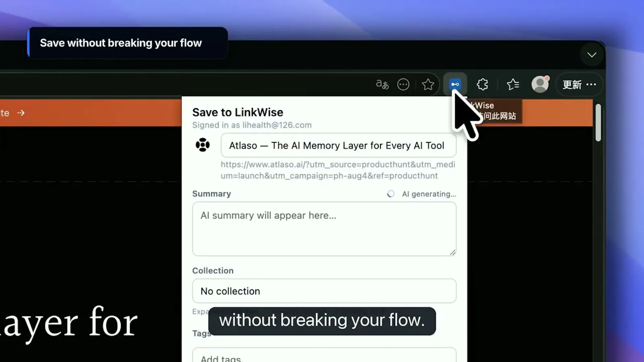Click the Save to LinkWise heading

[x=237, y=112]
